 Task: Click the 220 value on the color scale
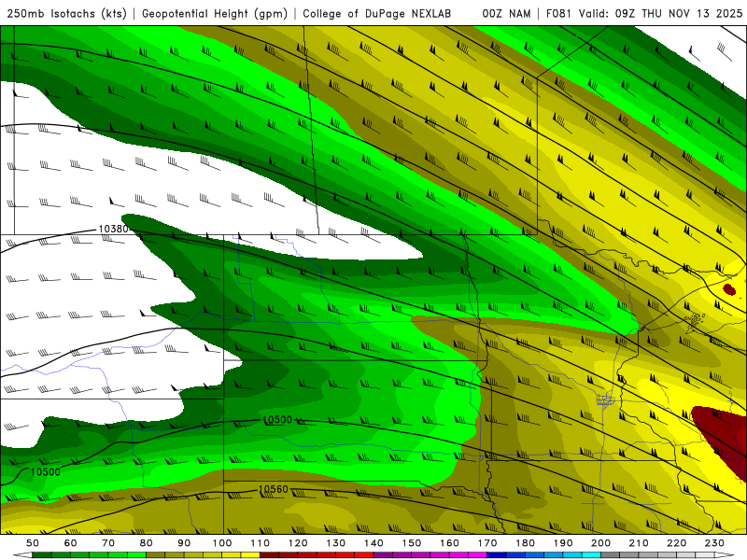click(677, 543)
